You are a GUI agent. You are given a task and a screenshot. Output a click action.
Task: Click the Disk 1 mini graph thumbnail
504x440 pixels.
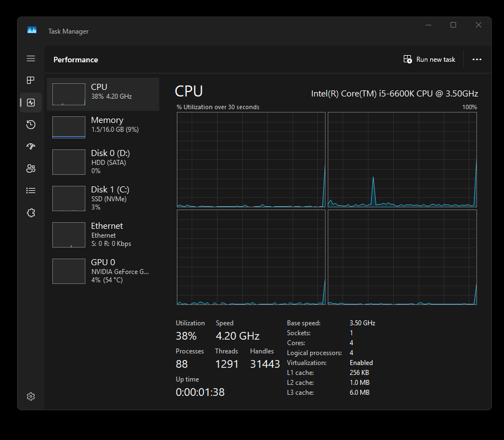tap(69, 198)
